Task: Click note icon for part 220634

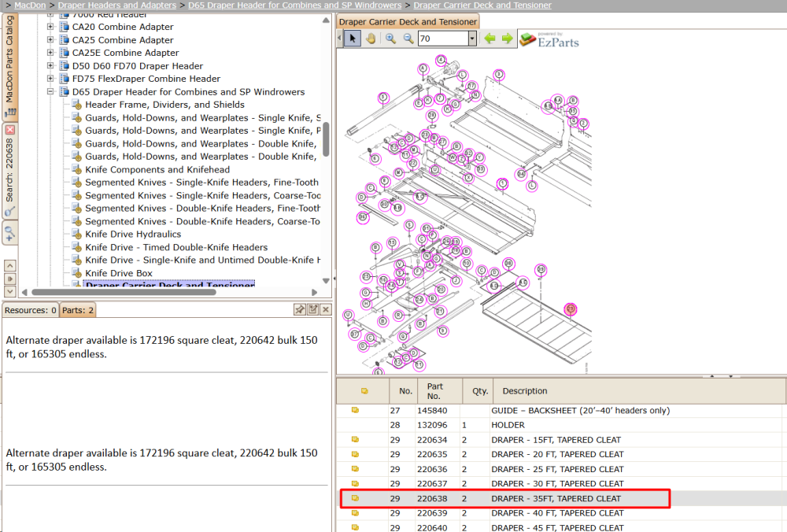Action: tap(355, 440)
